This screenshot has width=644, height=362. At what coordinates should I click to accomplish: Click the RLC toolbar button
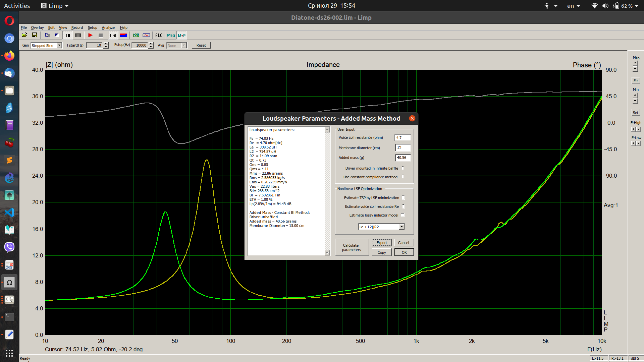(x=159, y=35)
